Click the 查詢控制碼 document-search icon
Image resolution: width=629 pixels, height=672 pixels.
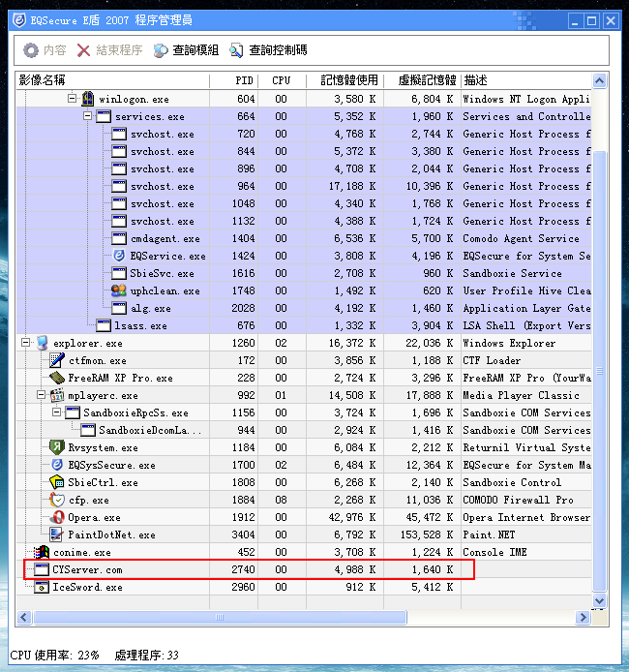click(236, 50)
